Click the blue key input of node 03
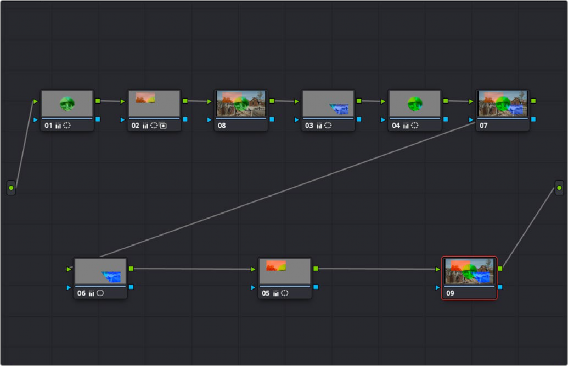 (x=297, y=120)
